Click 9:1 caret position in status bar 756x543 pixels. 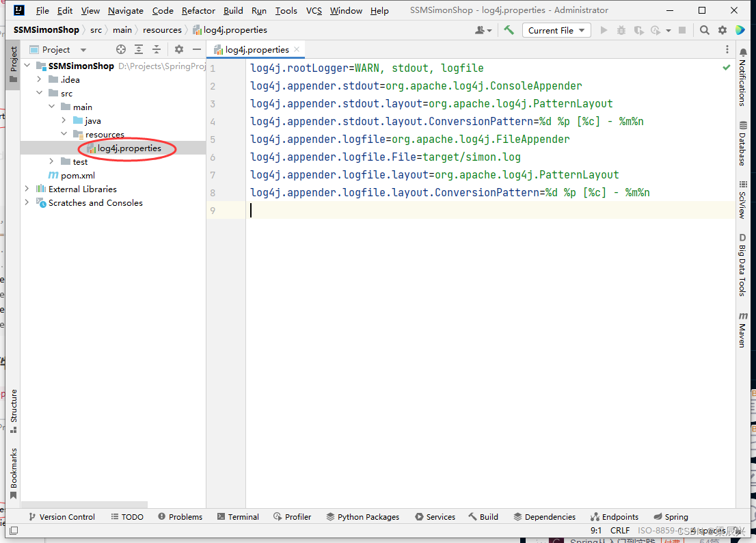(x=596, y=531)
